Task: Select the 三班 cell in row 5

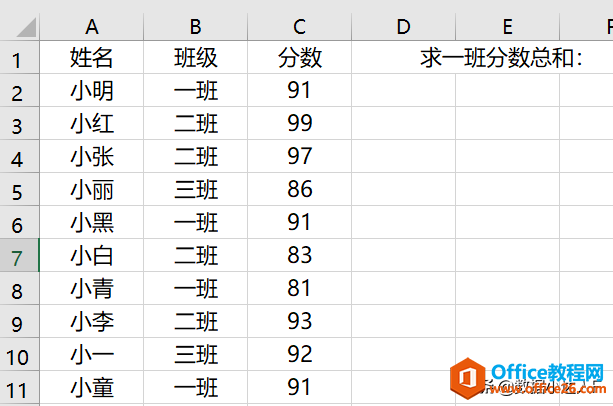Action: (x=195, y=189)
